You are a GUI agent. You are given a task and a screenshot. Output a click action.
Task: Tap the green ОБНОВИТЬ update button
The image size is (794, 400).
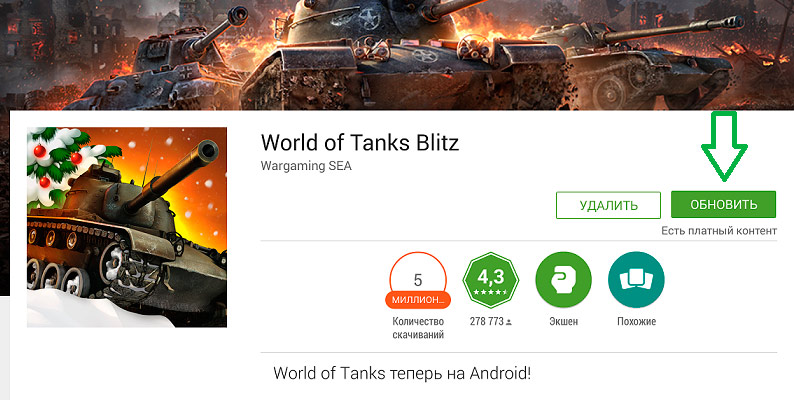[x=723, y=205]
